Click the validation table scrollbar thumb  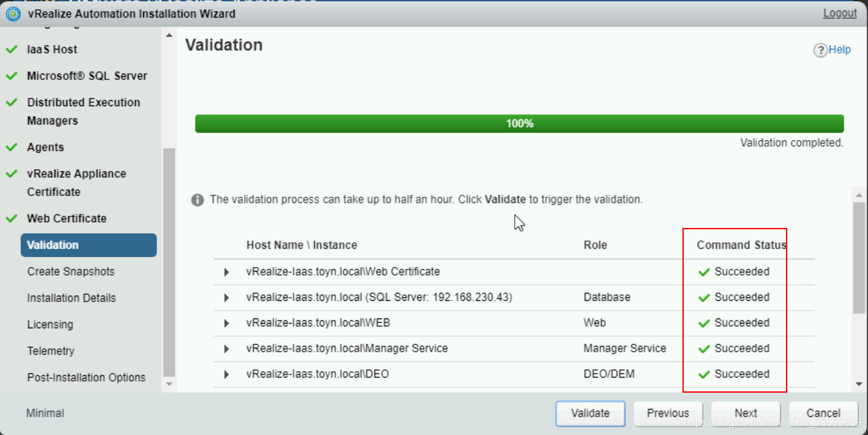point(859,257)
